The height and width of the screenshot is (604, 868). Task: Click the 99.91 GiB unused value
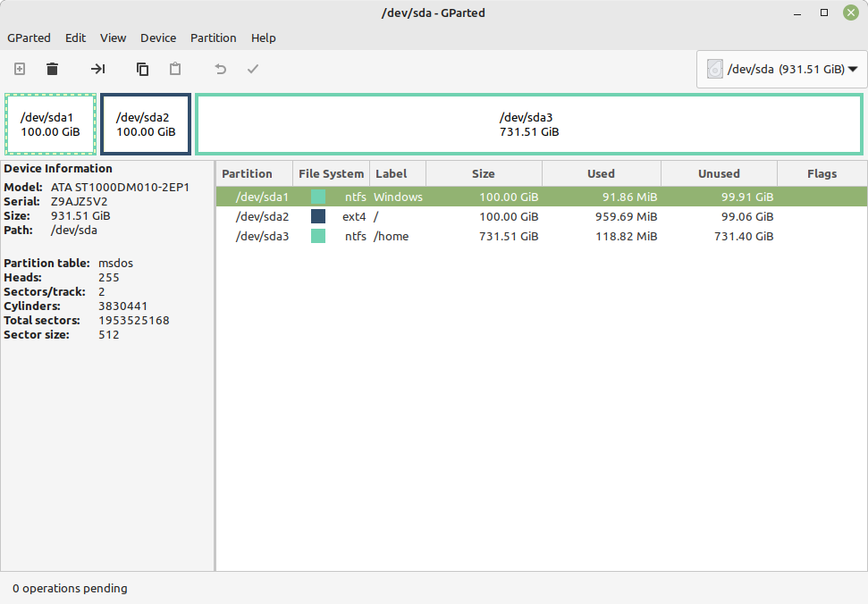[747, 197]
